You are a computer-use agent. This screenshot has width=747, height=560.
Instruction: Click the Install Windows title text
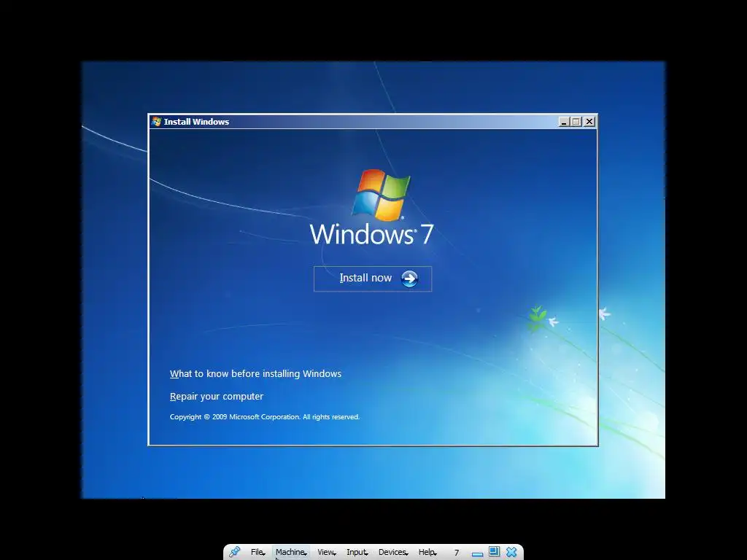pos(196,122)
